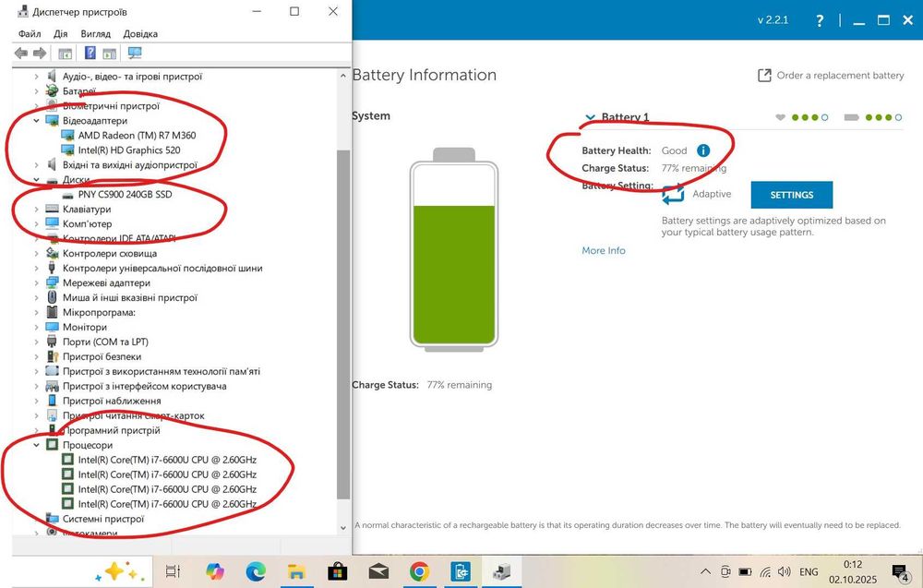Select Аудіо-, відео- та ігрові пристрої

click(x=132, y=77)
